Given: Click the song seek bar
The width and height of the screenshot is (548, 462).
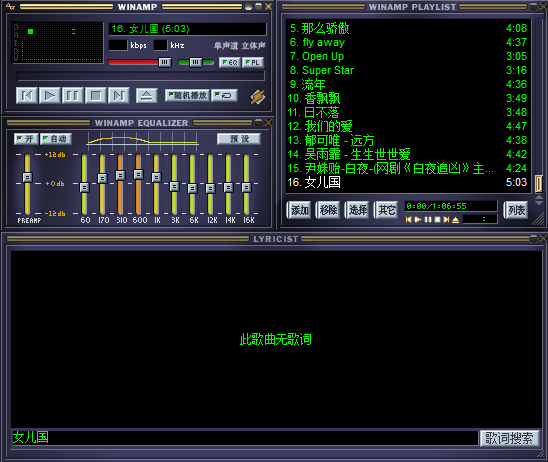Looking at the screenshot, I should coord(140,76).
